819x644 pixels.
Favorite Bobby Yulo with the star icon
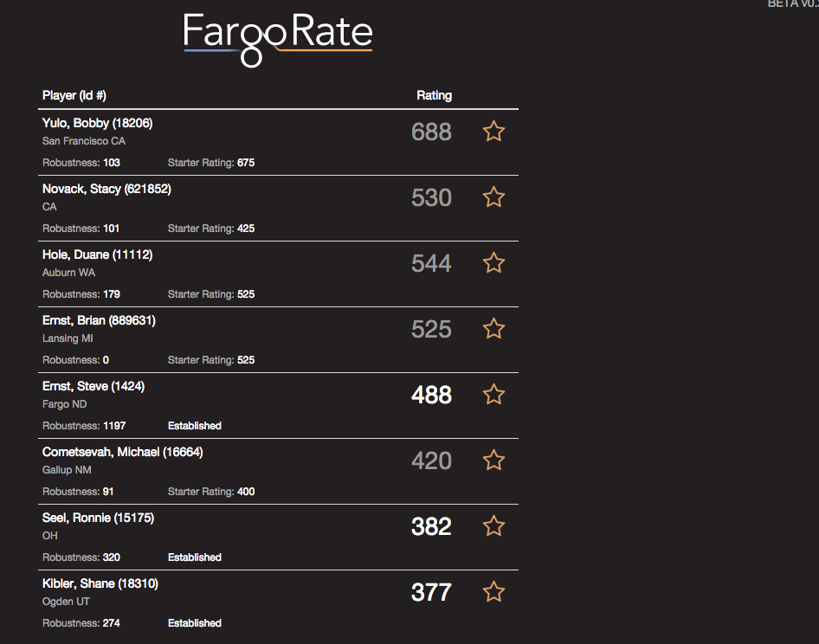[493, 131]
